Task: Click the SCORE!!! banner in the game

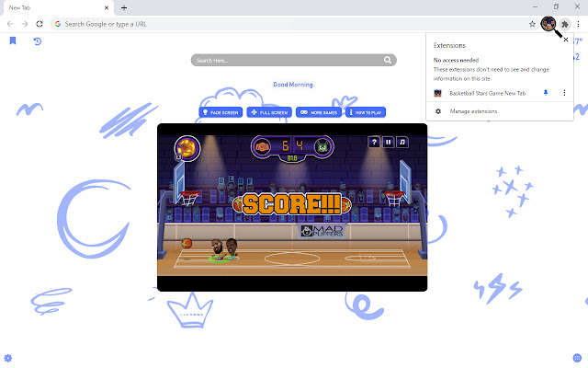Action: 292,204
